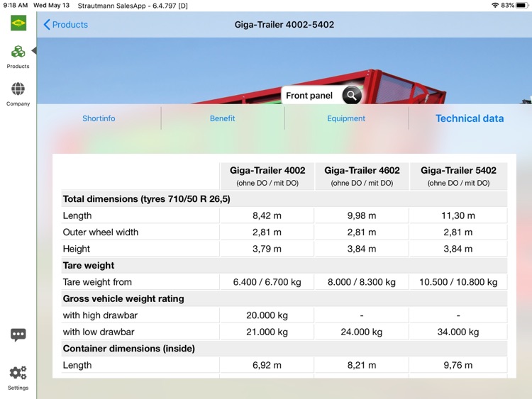Select the Tare weight section heading
The width and height of the screenshot is (532, 399).
[x=89, y=266]
